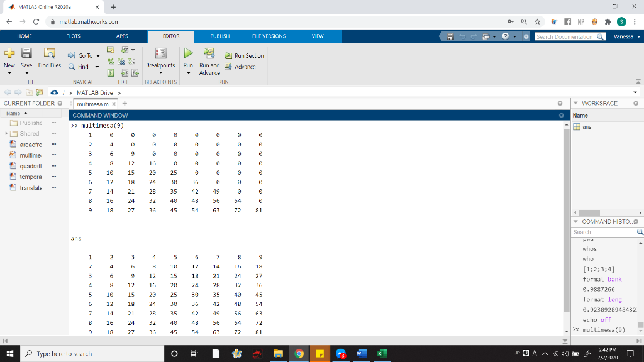Open Excel from the taskbar

pos(381,353)
